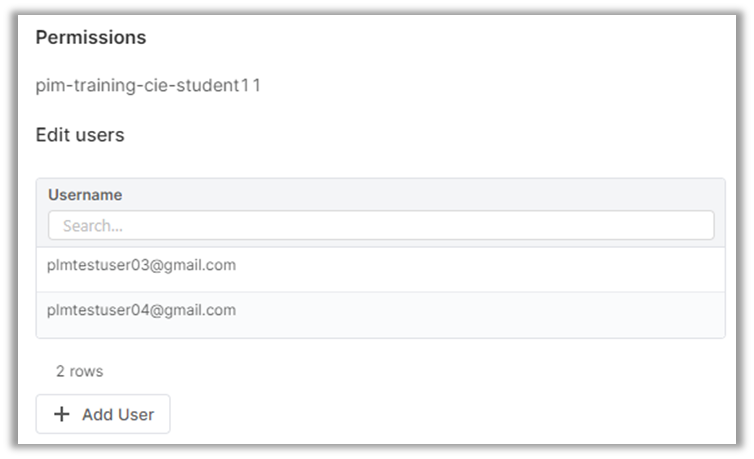754x459 pixels.
Task: Click the pim-training-cie-student11 name
Action: (x=148, y=85)
